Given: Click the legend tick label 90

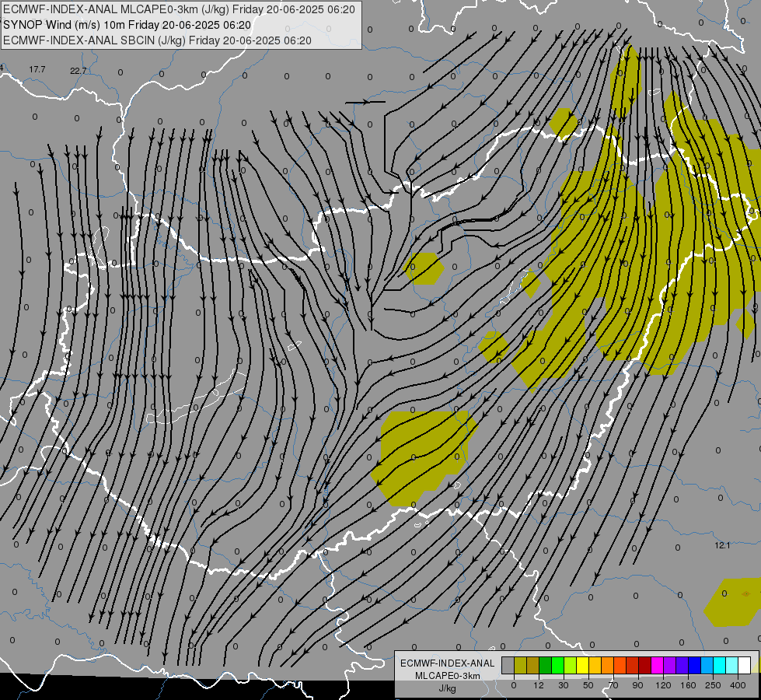Looking at the screenshot, I should (637, 685).
